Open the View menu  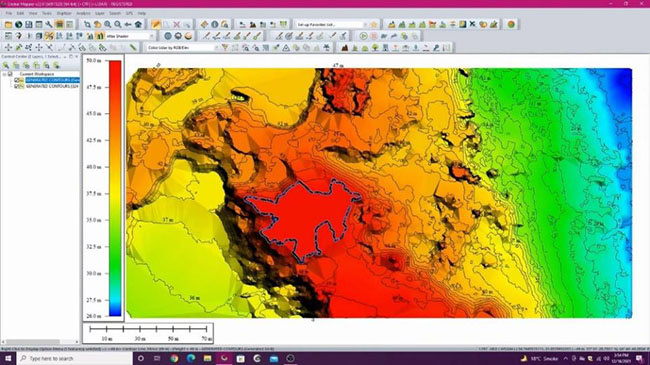(33, 13)
